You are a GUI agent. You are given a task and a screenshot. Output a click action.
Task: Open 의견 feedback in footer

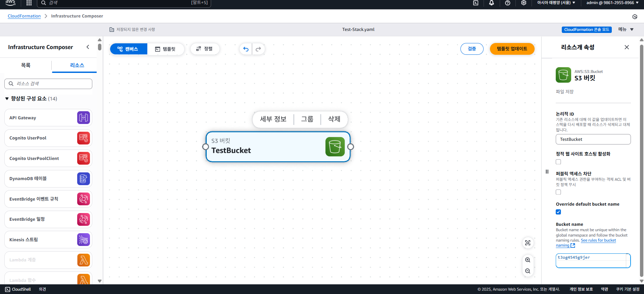pos(42,289)
